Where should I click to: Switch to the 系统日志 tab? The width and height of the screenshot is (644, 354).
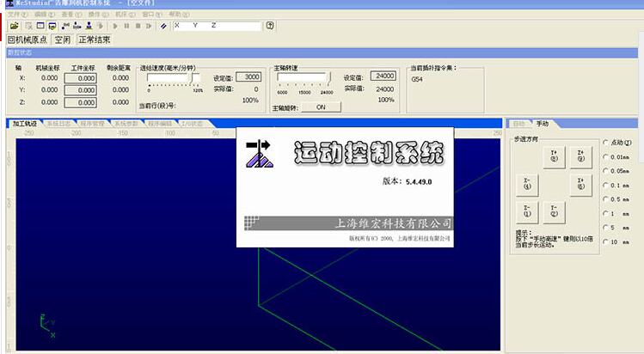[58, 124]
